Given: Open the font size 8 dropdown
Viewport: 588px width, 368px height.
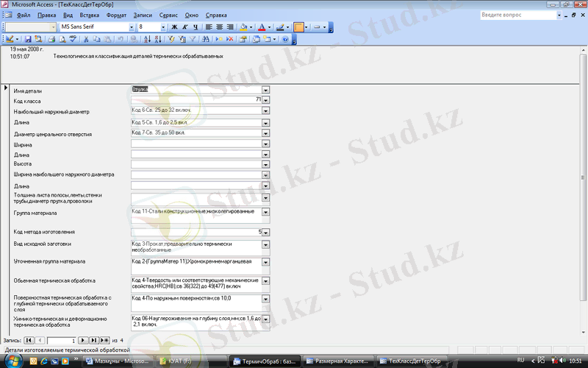Looking at the screenshot, I should [163, 27].
